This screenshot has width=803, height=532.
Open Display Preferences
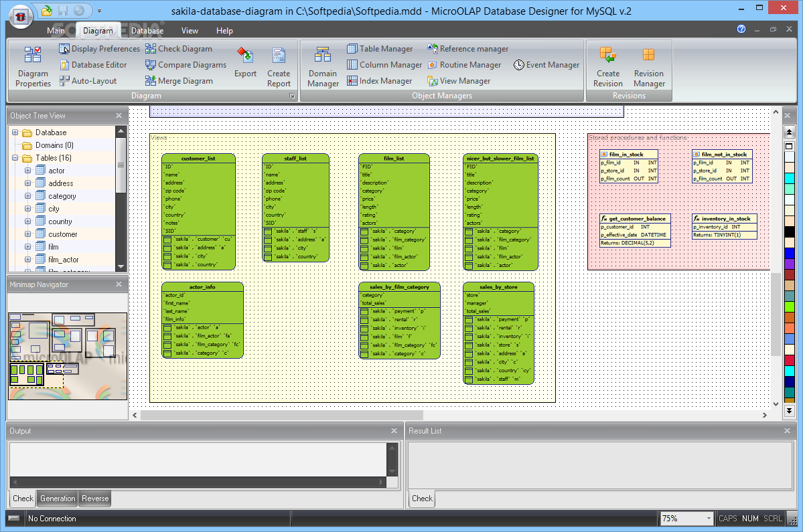coord(99,49)
